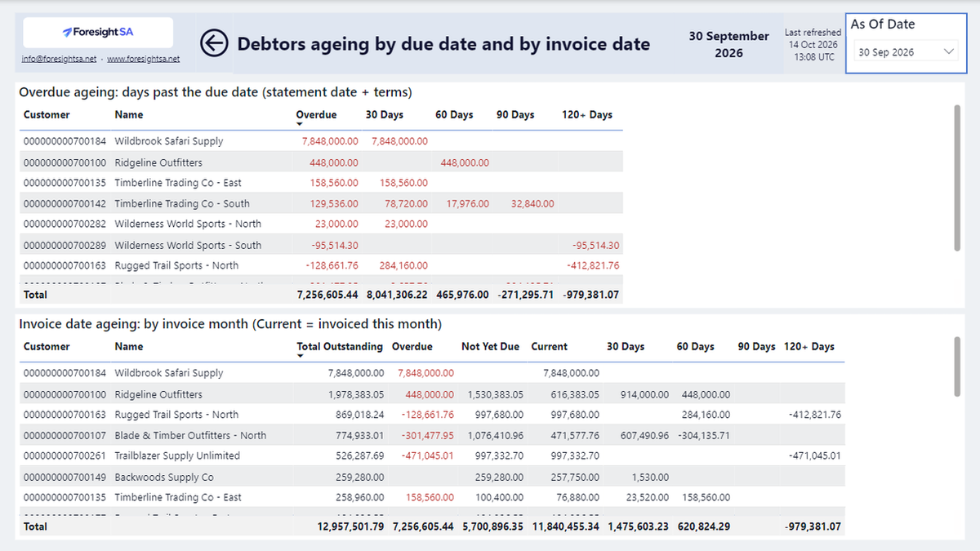Sort overdue table by Customer column
The width and height of the screenshot is (980, 551).
[47, 115]
